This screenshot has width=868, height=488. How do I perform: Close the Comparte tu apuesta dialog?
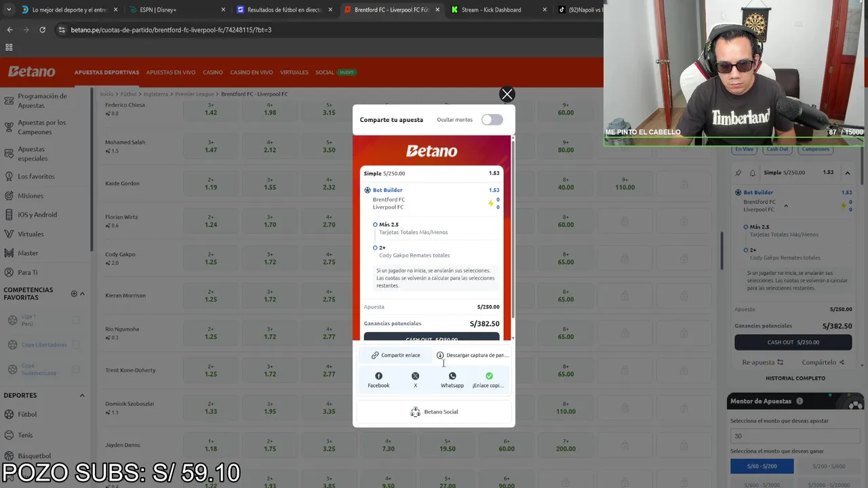(x=507, y=94)
